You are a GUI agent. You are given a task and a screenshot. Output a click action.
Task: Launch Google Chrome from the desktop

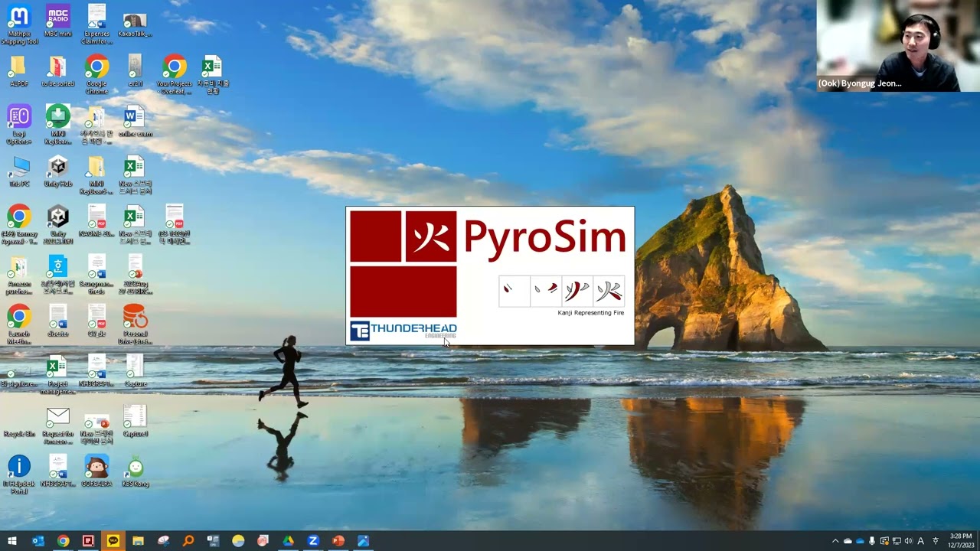96,74
